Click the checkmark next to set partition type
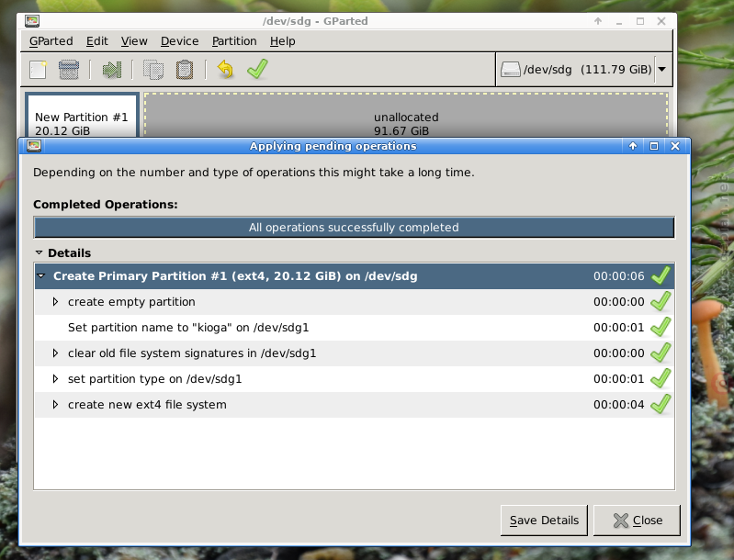734x560 pixels. pyautogui.click(x=661, y=378)
